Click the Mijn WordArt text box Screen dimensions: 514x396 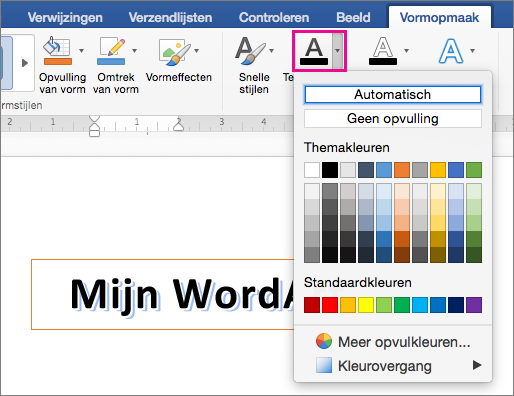tap(163, 294)
